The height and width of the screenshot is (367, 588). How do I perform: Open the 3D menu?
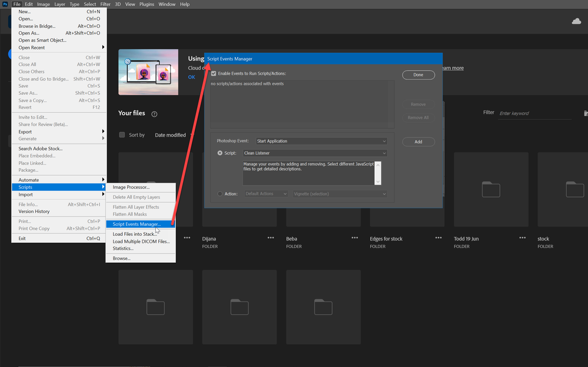[118, 4]
